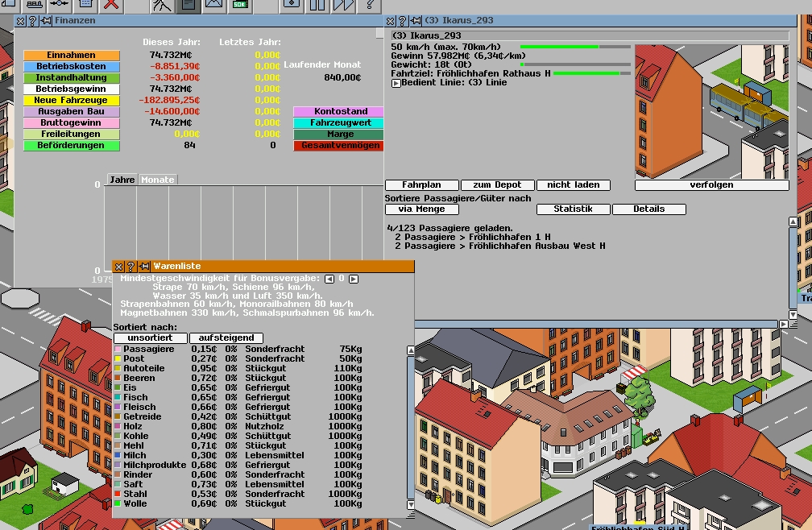Click the Fahrplan button

(423, 185)
